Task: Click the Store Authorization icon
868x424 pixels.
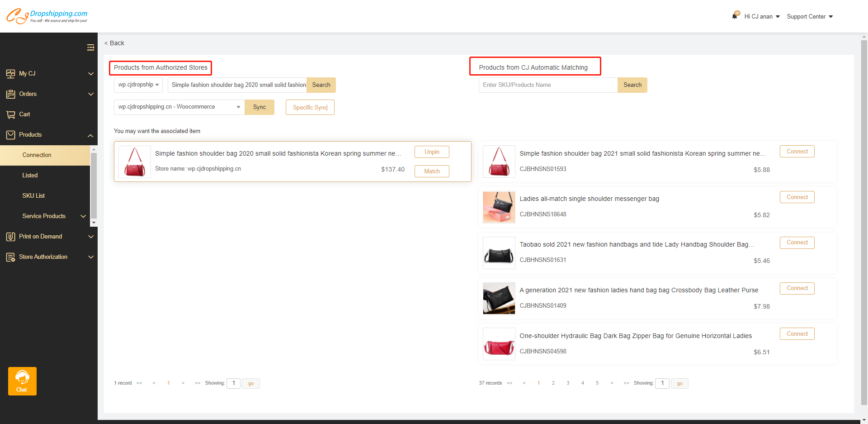Action: [x=10, y=257]
